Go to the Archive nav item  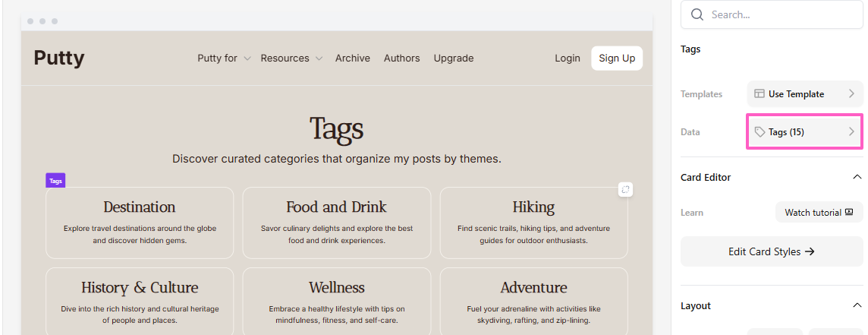pyautogui.click(x=353, y=58)
